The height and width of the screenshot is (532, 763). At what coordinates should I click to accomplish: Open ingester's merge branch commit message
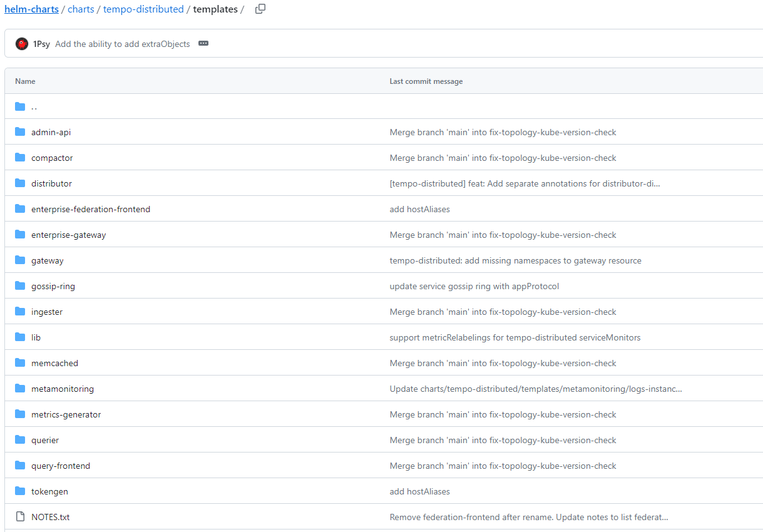pos(503,312)
